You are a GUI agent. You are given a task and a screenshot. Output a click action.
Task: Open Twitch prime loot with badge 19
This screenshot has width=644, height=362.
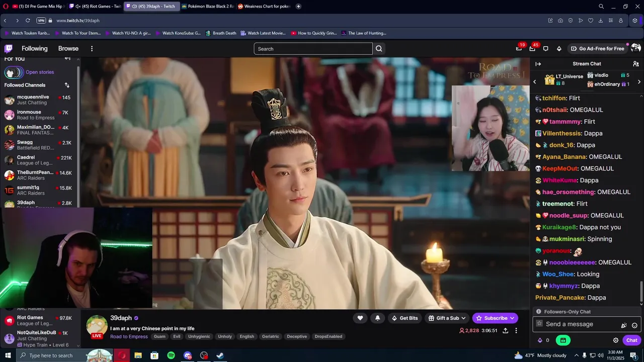(519, 49)
